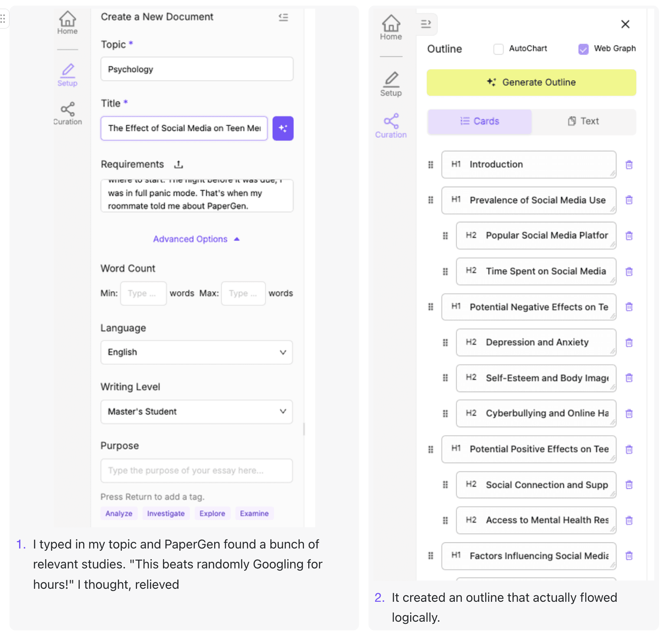This screenshot has height=636, width=672.
Task: Collapse the Create a New Document panel
Action: click(x=283, y=17)
